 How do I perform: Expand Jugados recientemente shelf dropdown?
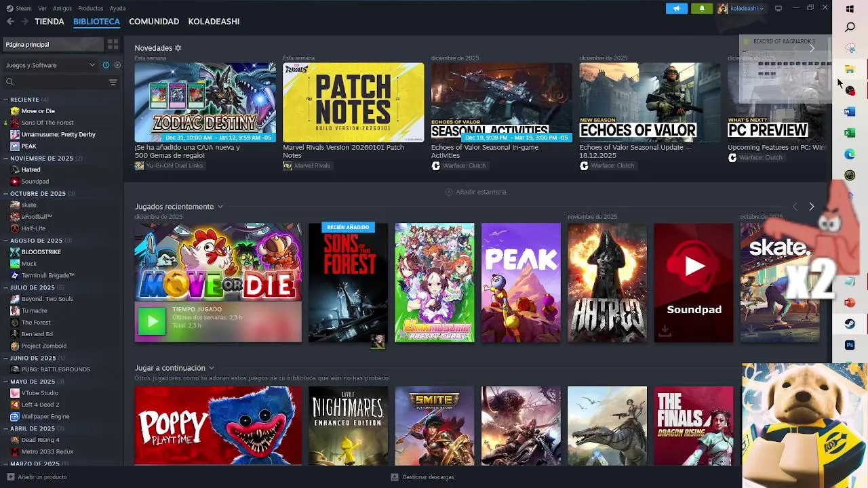[x=220, y=207]
